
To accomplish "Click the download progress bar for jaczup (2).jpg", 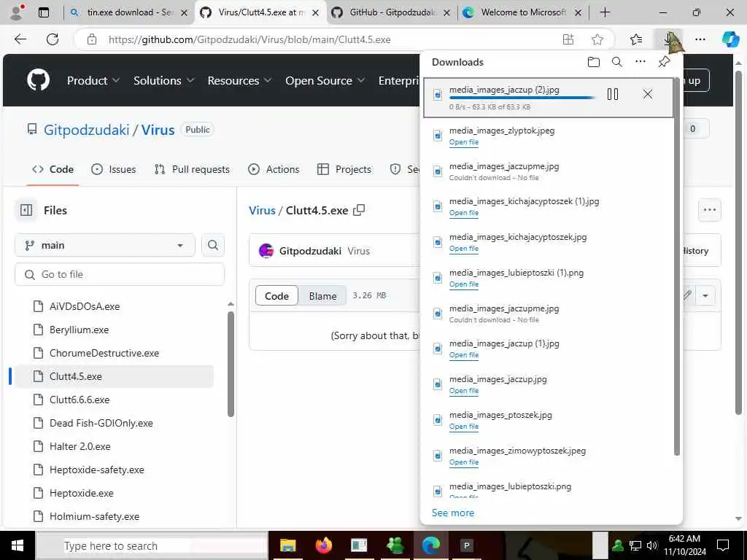I will point(522,98).
